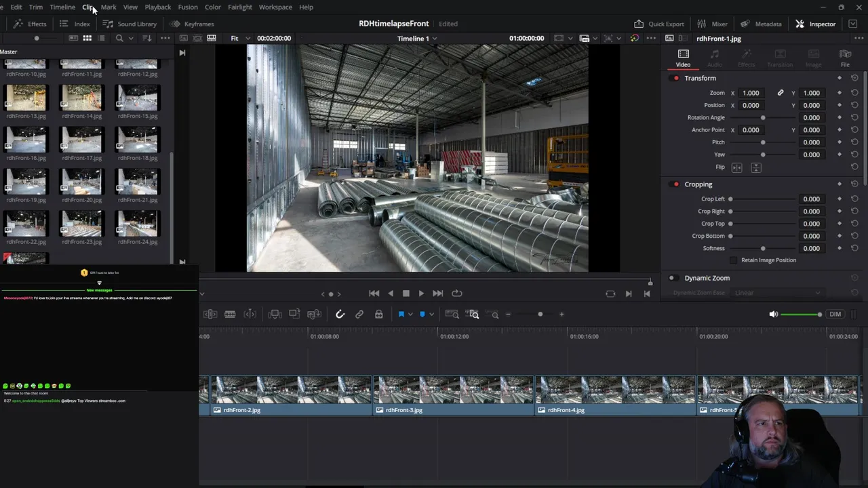Open the Sound Library panel
Screen dimensions: 868x488
(130, 24)
